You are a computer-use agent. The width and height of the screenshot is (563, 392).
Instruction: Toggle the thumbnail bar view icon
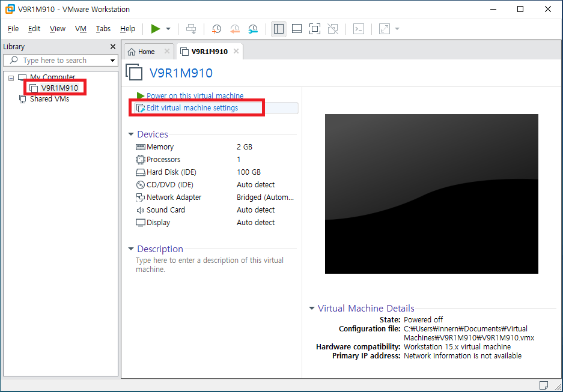[x=297, y=29]
